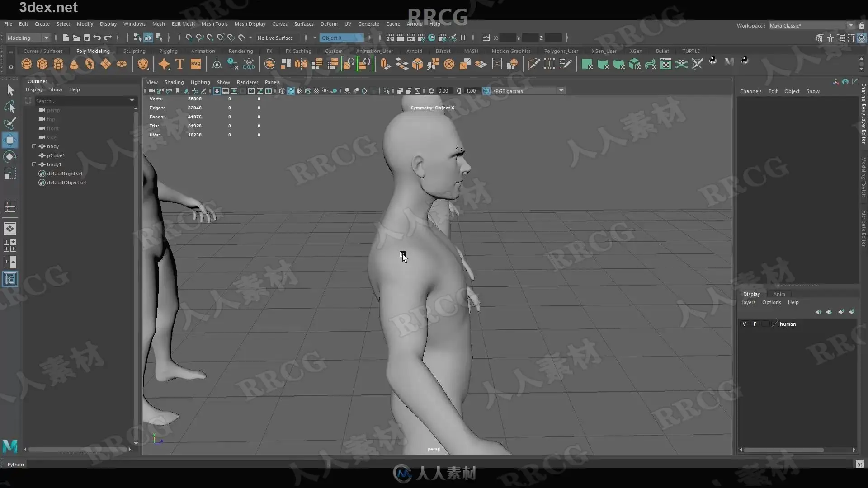Switch to the Sculpting shelf tab
Image resolution: width=868 pixels, height=488 pixels.
pos(134,51)
